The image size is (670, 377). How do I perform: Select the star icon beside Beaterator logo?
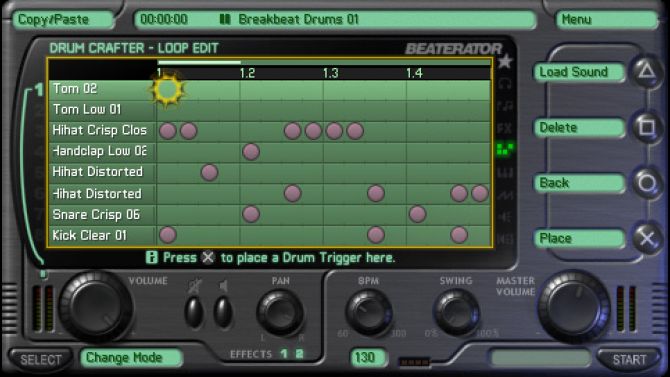505,62
